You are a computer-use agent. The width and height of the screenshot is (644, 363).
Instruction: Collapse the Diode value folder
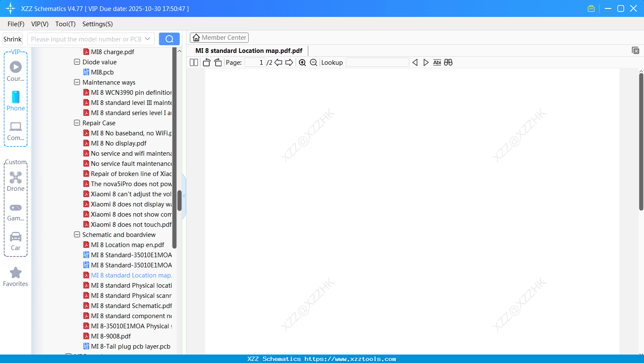(x=77, y=62)
